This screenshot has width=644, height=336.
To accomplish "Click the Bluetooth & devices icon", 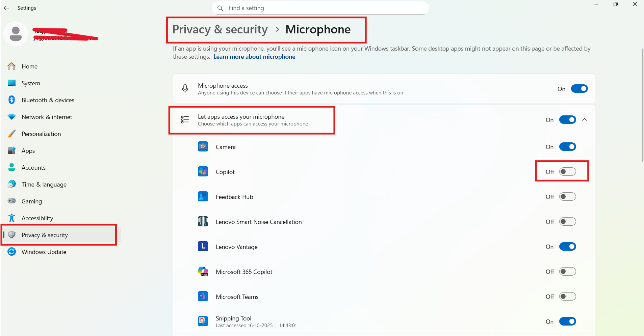I will click(x=11, y=100).
